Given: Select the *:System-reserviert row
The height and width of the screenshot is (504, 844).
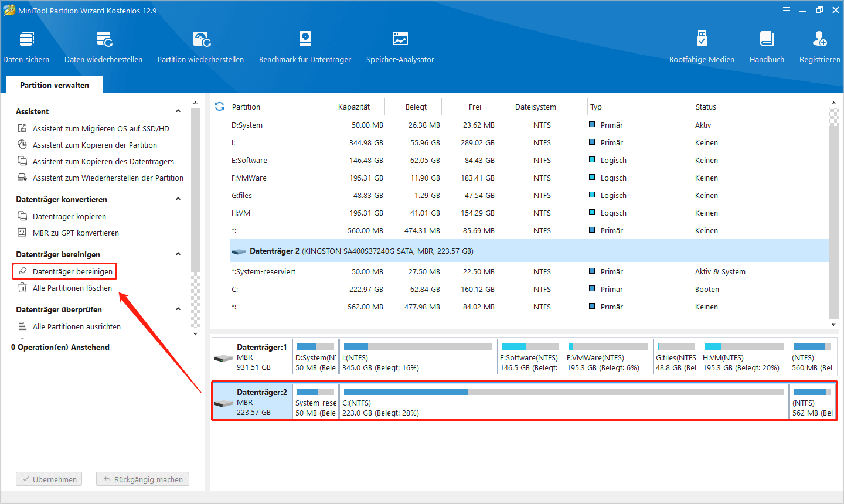Looking at the screenshot, I should pos(529,271).
